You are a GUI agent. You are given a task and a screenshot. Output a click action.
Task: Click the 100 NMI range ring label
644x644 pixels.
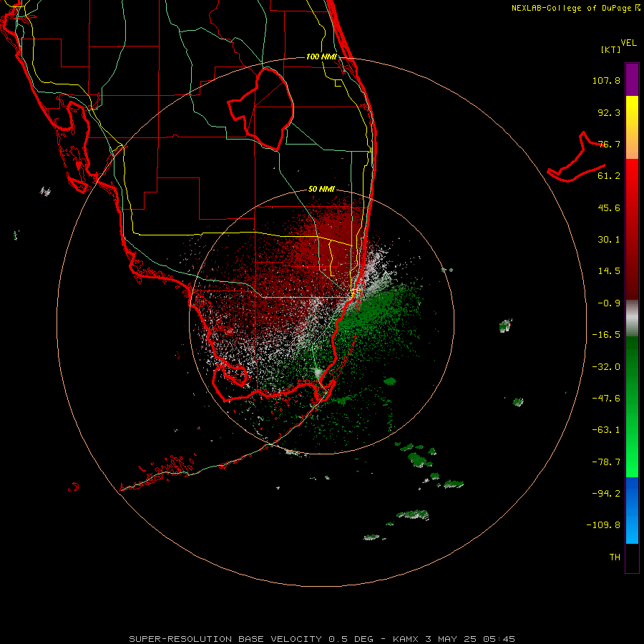point(321,57)
